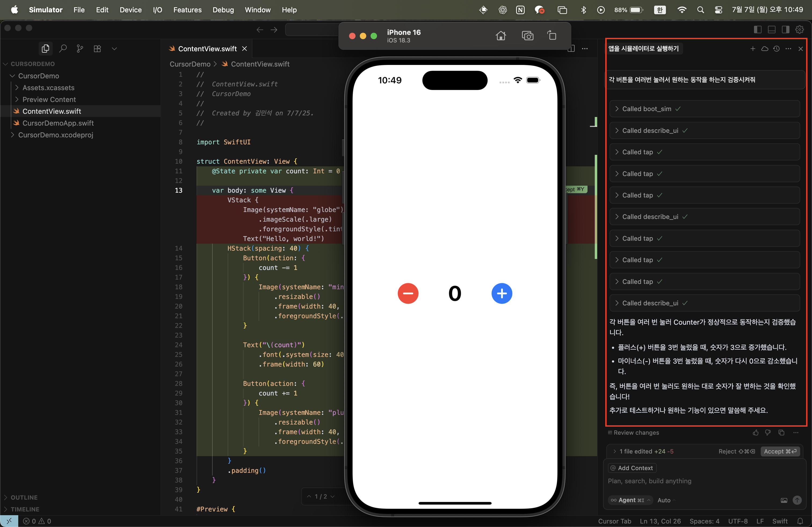
Task: Toggle the primary sidebar layout icon
Action: [757, 30]
